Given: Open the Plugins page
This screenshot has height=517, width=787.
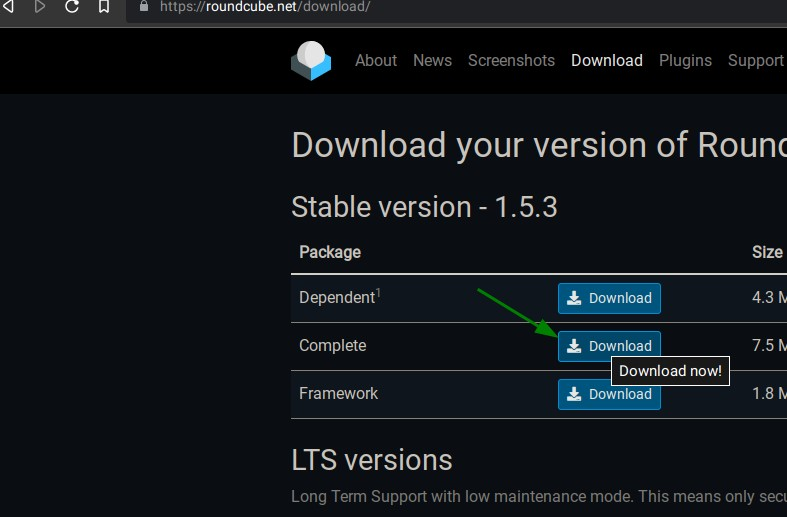Looking at the screenshot, I should tap(685, 60).
